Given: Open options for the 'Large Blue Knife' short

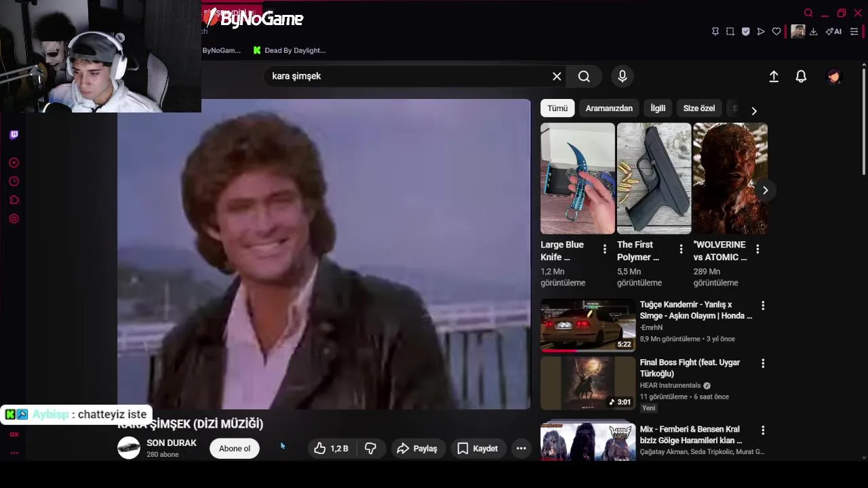Looking at the screenshot, I should 605,249.
